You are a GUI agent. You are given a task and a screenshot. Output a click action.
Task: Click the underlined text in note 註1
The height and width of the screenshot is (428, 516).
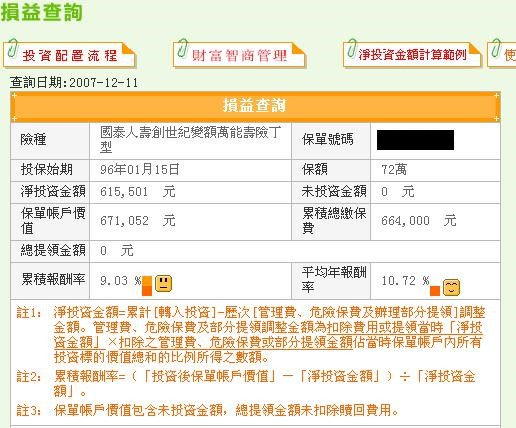coord(268,335)
